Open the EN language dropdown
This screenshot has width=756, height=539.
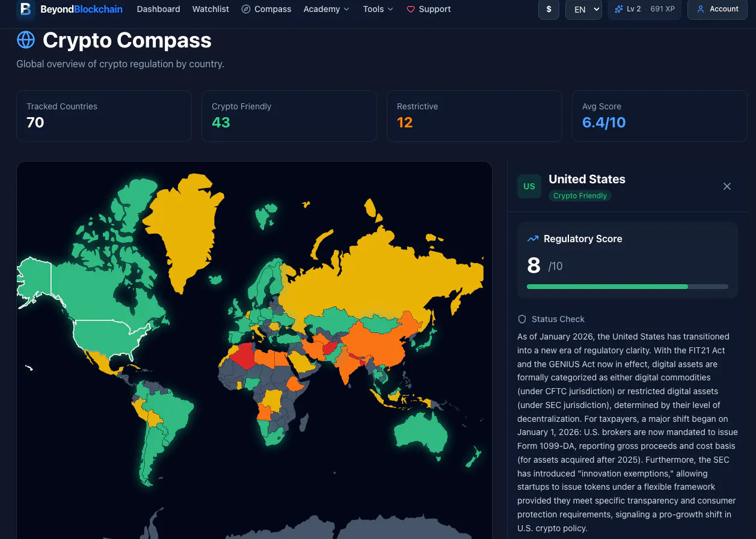[583, 9]
